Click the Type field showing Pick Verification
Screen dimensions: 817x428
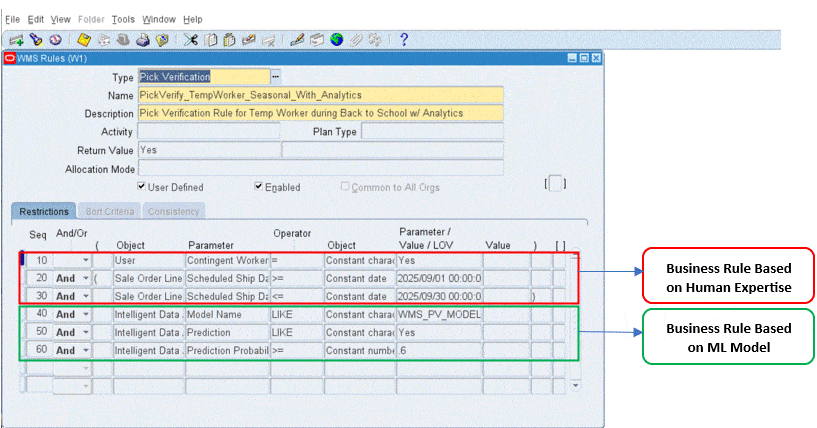tap(204, 77)
